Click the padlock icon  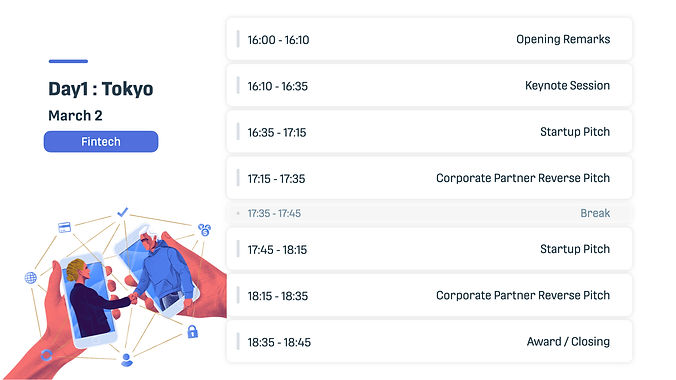[192, 331]
